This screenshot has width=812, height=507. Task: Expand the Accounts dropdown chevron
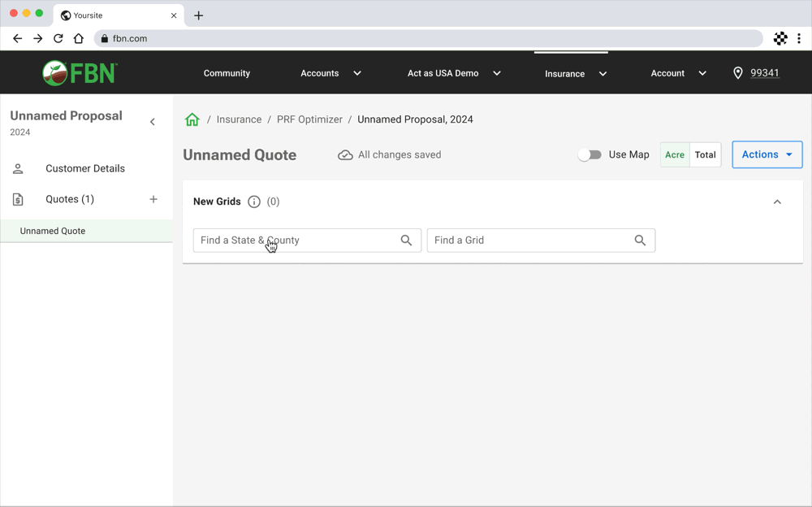click(356, 73)
